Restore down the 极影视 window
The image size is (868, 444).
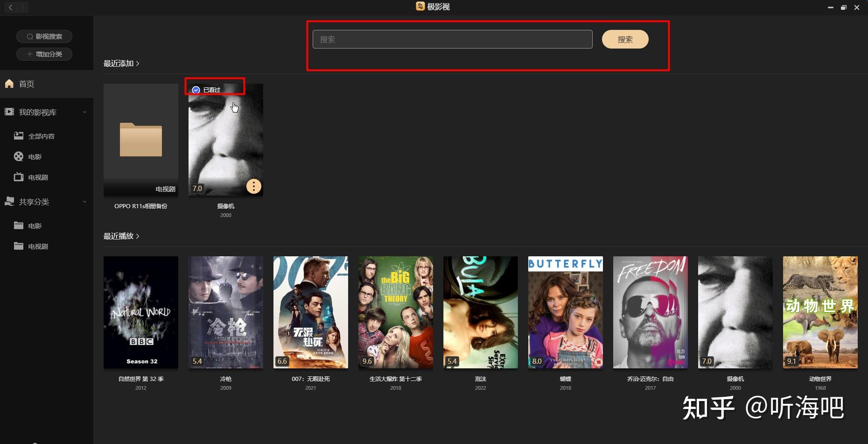click(843, 7)
